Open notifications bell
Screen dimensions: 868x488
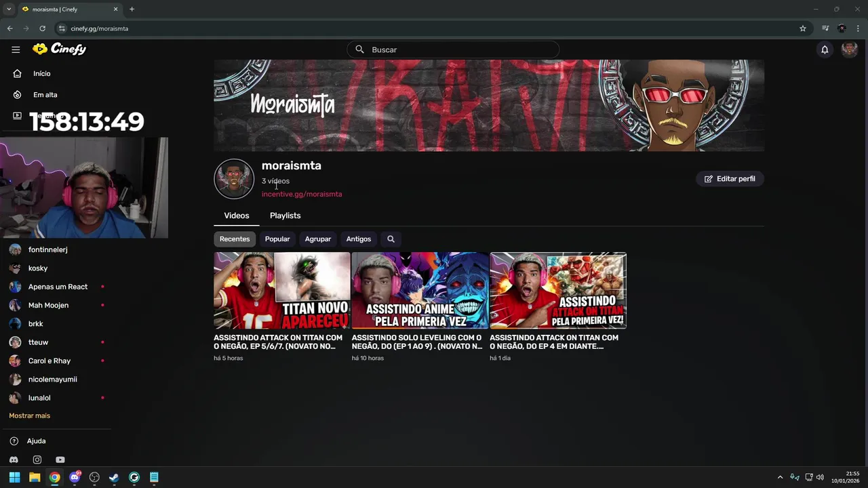click(x=825, y=49)
